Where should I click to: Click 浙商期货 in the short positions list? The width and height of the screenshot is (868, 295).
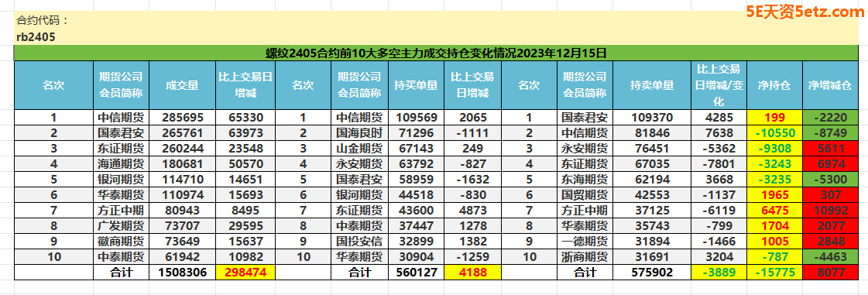[x=585, y=257]
